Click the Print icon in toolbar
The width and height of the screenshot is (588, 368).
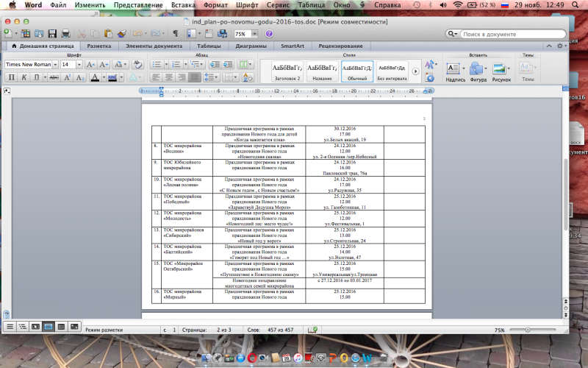65,34
